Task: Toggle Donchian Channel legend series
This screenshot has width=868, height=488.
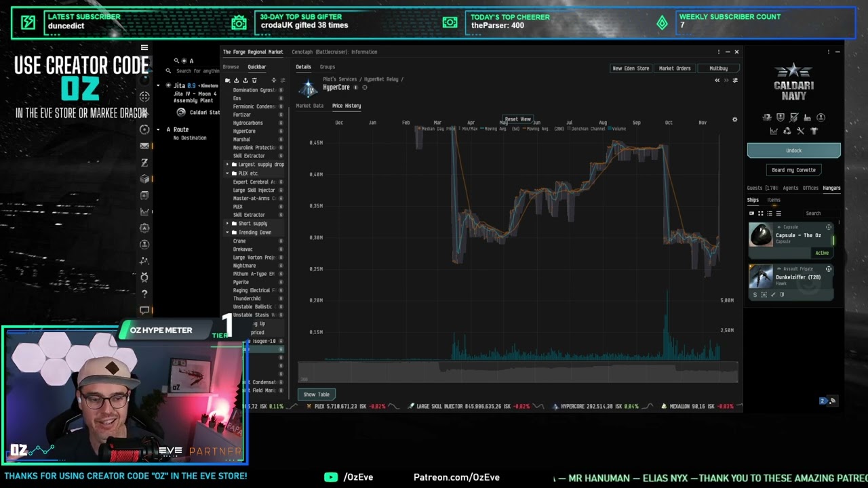Action: pyautogui.click(x=587, y=129)
